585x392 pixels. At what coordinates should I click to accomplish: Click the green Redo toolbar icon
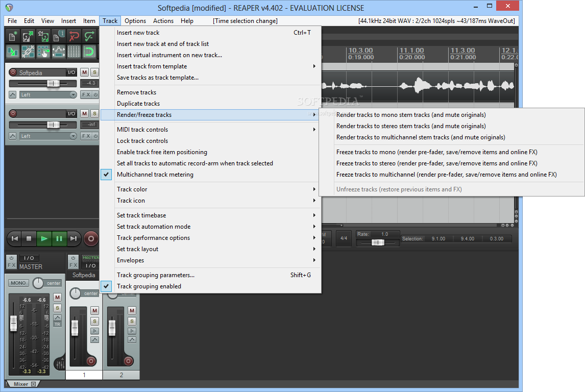89,36
